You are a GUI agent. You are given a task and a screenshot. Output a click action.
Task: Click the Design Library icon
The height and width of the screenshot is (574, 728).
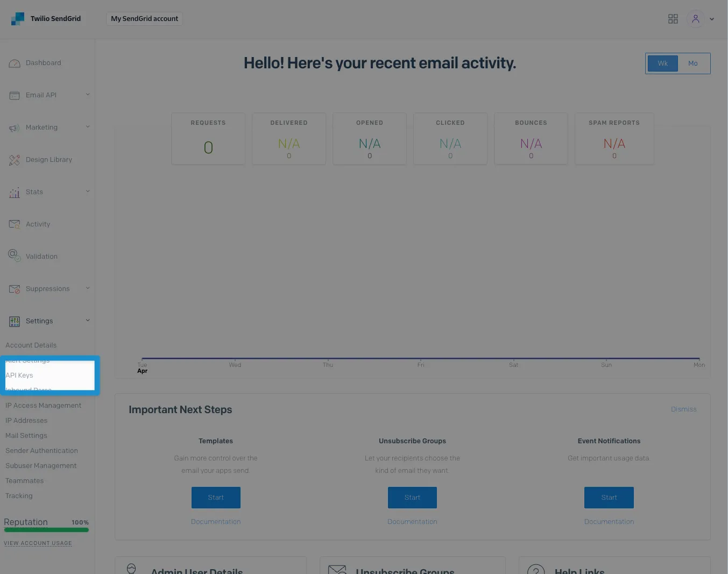tap(15, 160)
